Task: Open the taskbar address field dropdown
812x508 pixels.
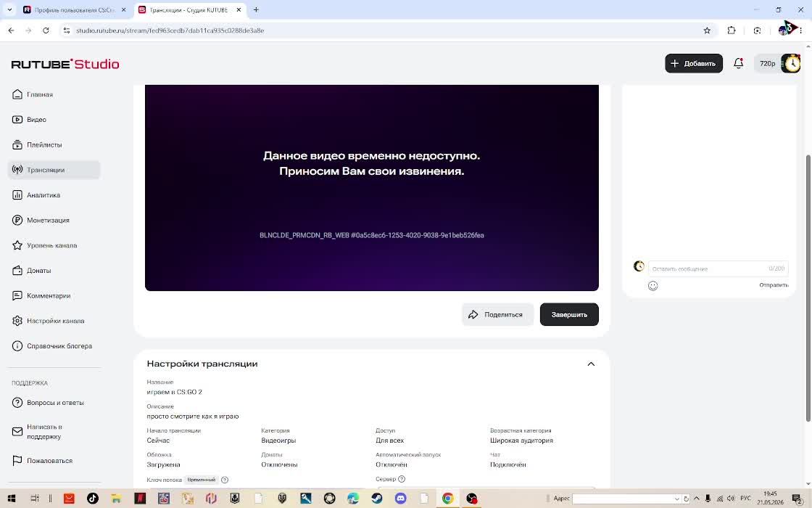Action: tap(676, 499)
